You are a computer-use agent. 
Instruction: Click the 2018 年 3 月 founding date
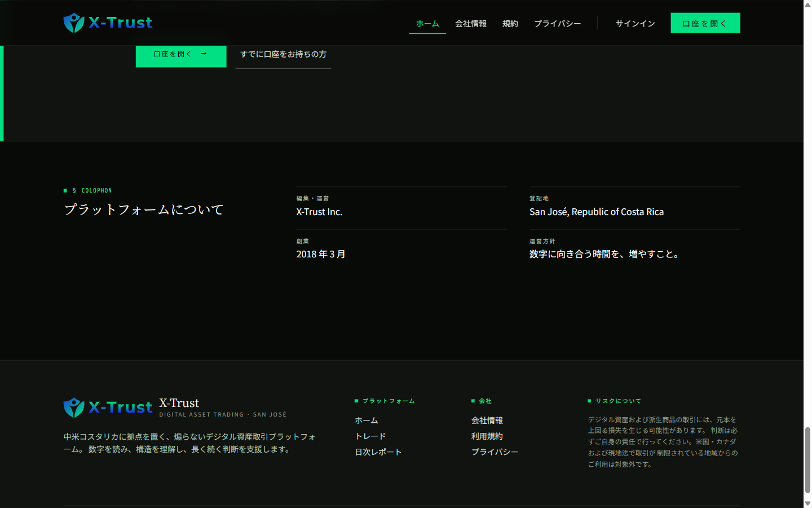321,255
